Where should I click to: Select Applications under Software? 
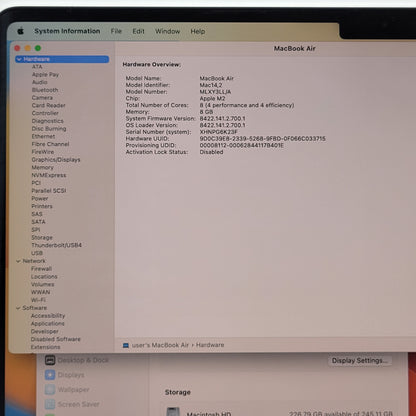pos(48,323)
